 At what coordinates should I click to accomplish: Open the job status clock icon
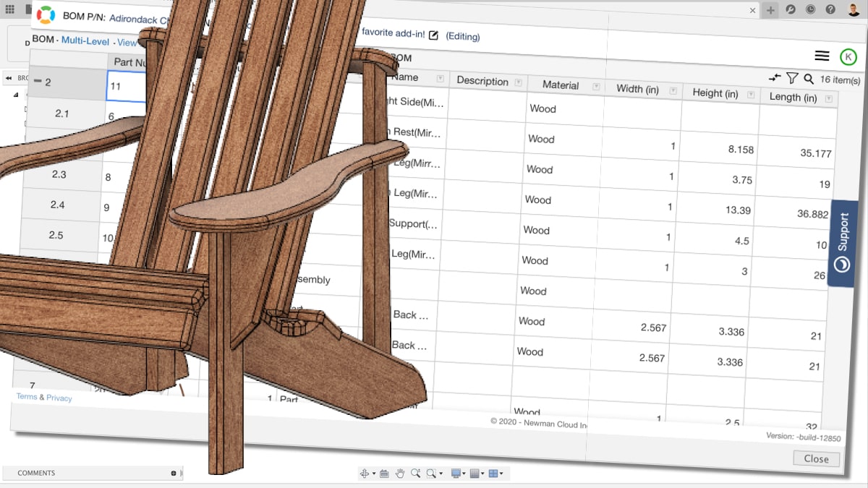pos(810,9)
